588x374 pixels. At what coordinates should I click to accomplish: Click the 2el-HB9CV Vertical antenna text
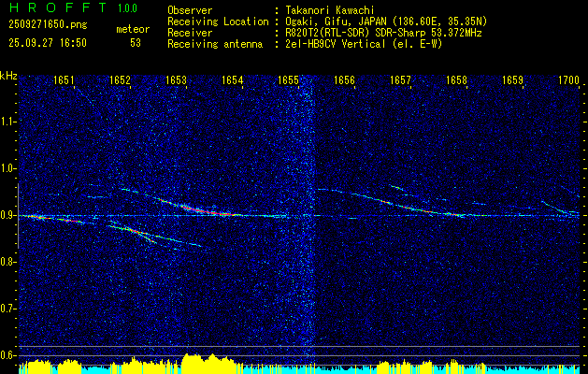coord(365,44)
